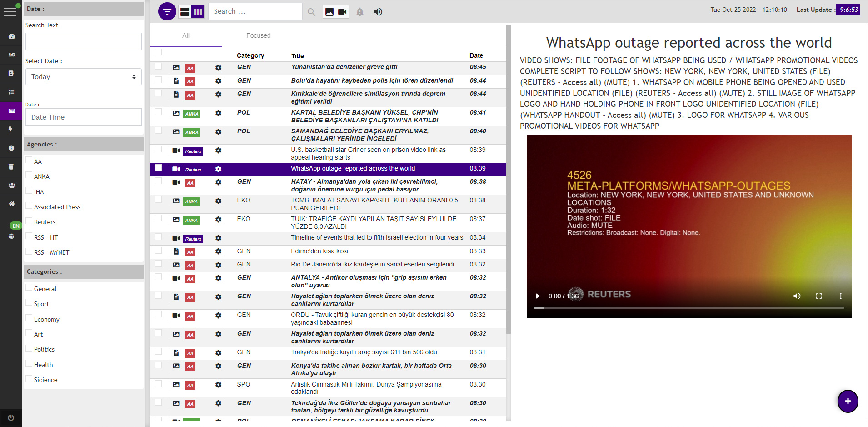Enter video fullscreen mode

[819, 296]
